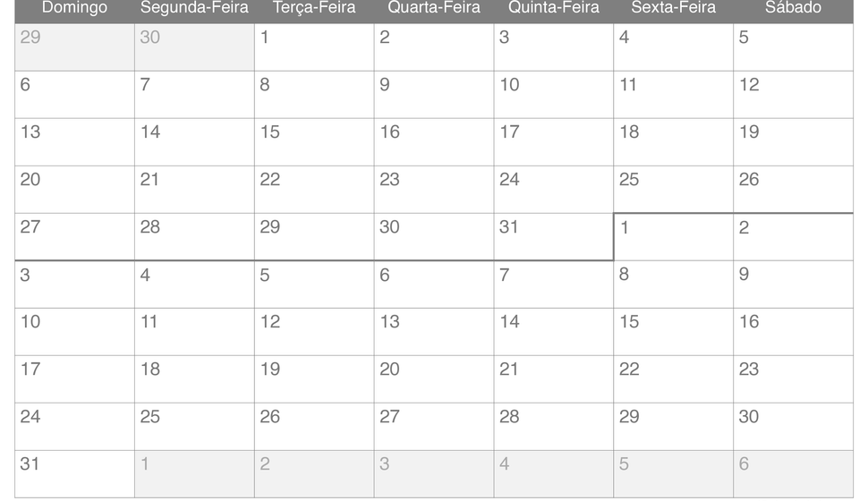
Task: Pick day 13 under Quarta-Feira
Action: coord(434,332)
